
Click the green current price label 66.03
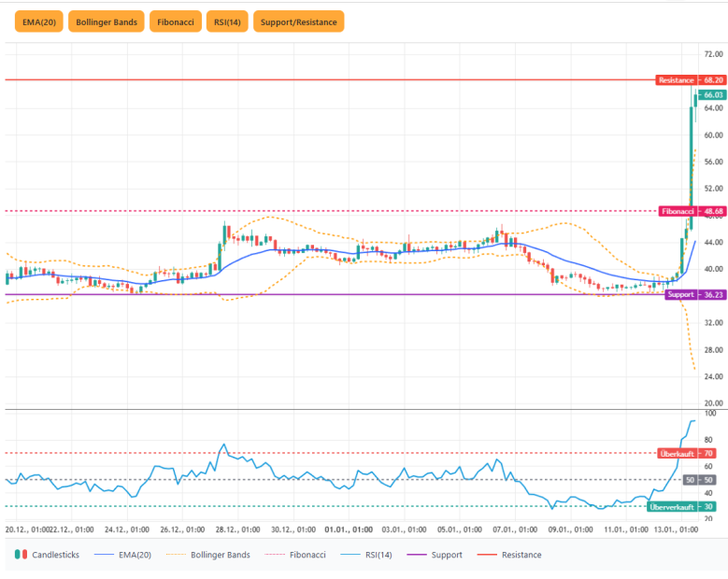click(x=713, y=94)
